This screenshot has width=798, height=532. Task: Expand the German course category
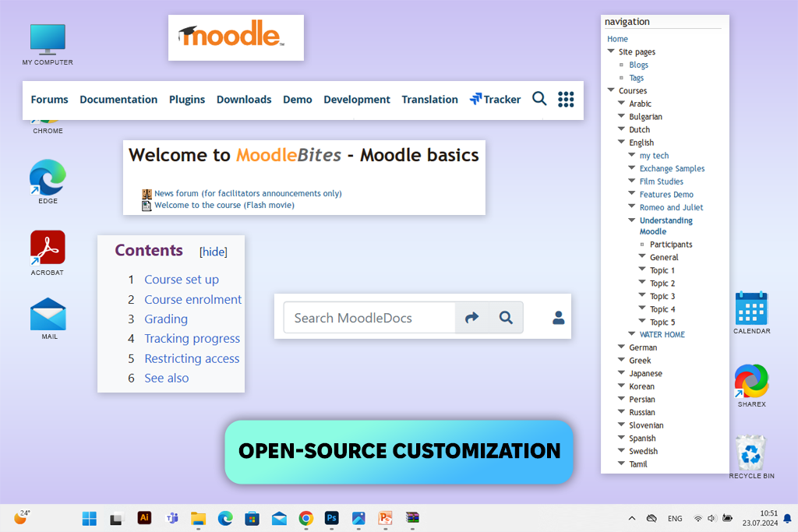pyautogui.click(x=621, y=347)
